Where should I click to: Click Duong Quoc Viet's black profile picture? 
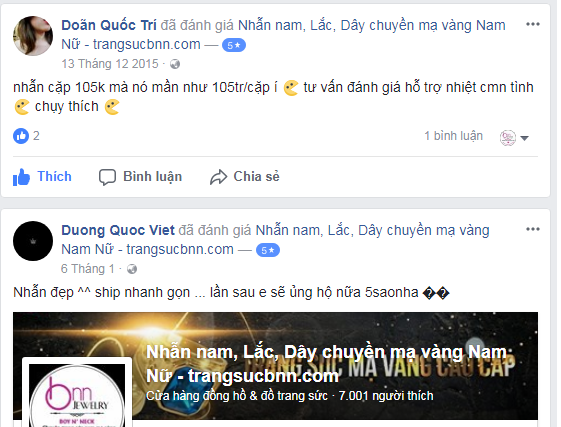point(33,241)
